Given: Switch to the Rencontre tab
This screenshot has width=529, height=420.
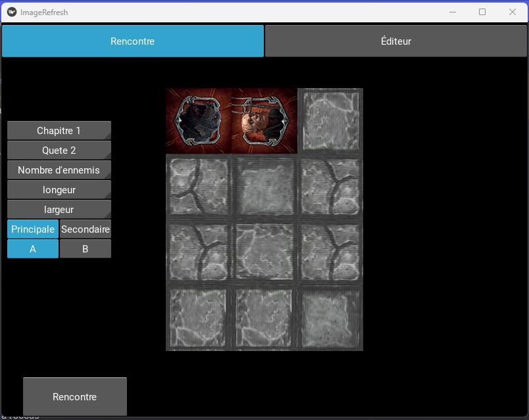Looking at the screenshot, I should click(x=133, y=41).
